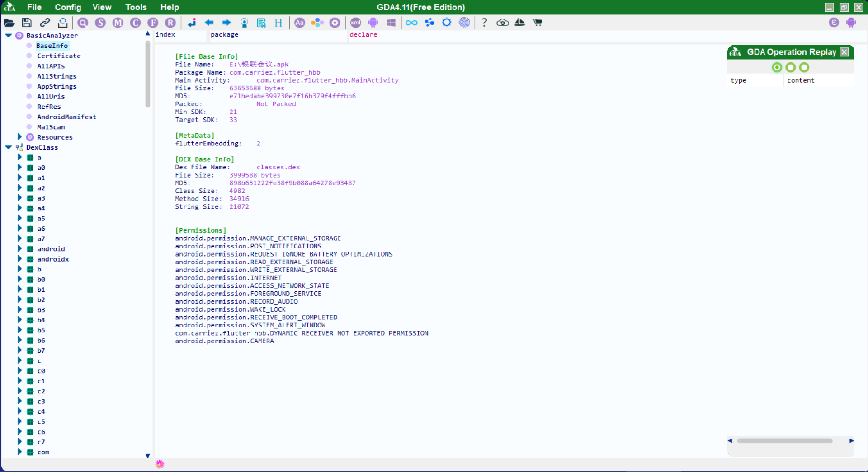Click the magnifier Q search icon
Viewport: 868px width, 472px height.
83,23
